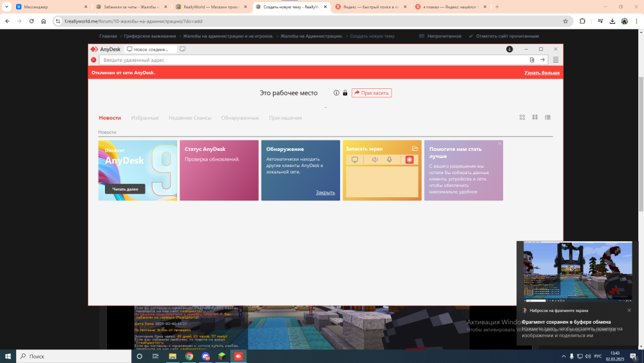Screen dimensions: 644x363
Task: Switch AnyDesk view to large tiles
Action: pyautogui.click(x=522, y=117)
